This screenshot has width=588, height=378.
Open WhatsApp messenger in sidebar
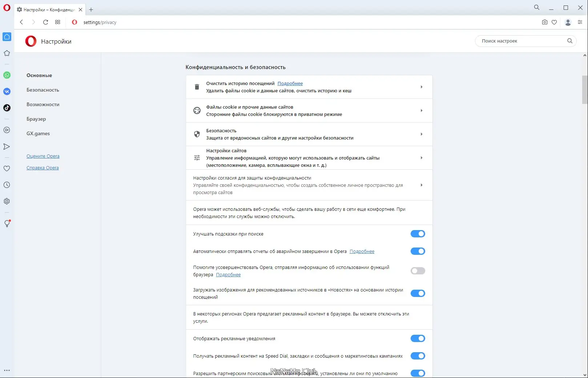[7, 75]
